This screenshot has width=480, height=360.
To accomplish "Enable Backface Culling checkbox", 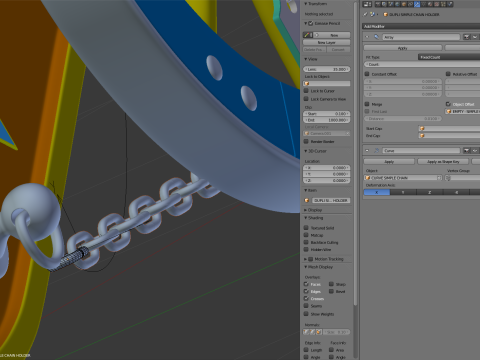I will tap(306, 242).
